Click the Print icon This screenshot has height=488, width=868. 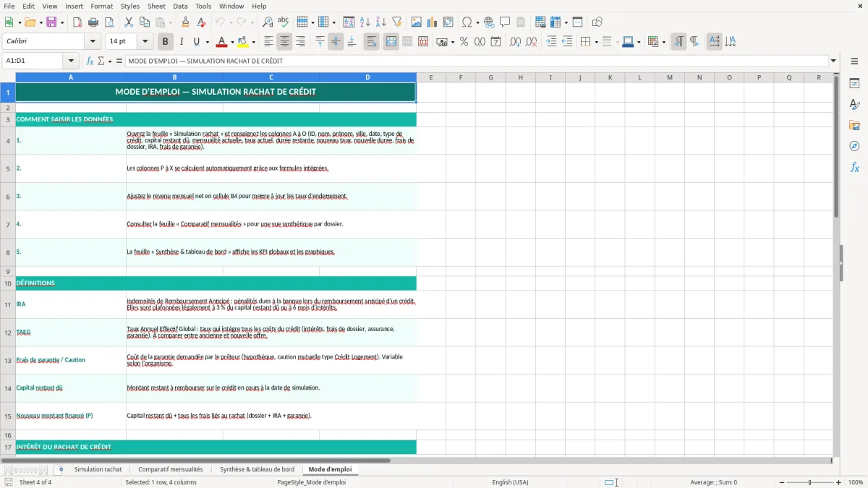[93, 22]
